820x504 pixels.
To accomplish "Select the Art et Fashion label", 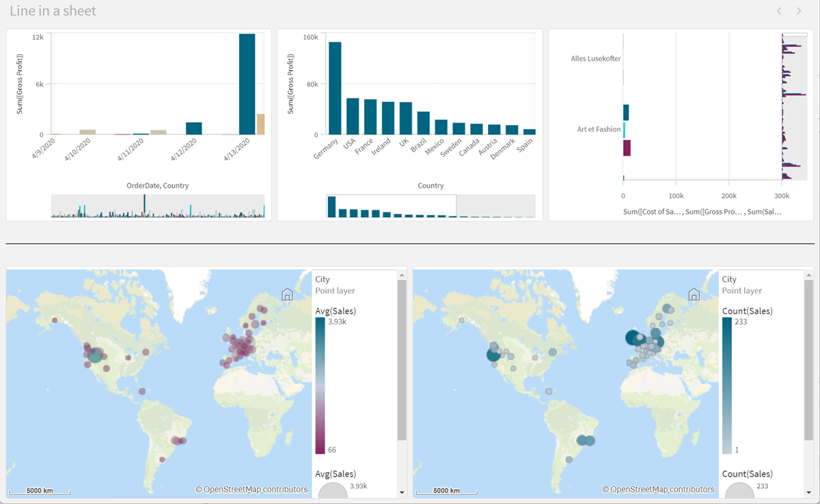I will tap(599, 129).
